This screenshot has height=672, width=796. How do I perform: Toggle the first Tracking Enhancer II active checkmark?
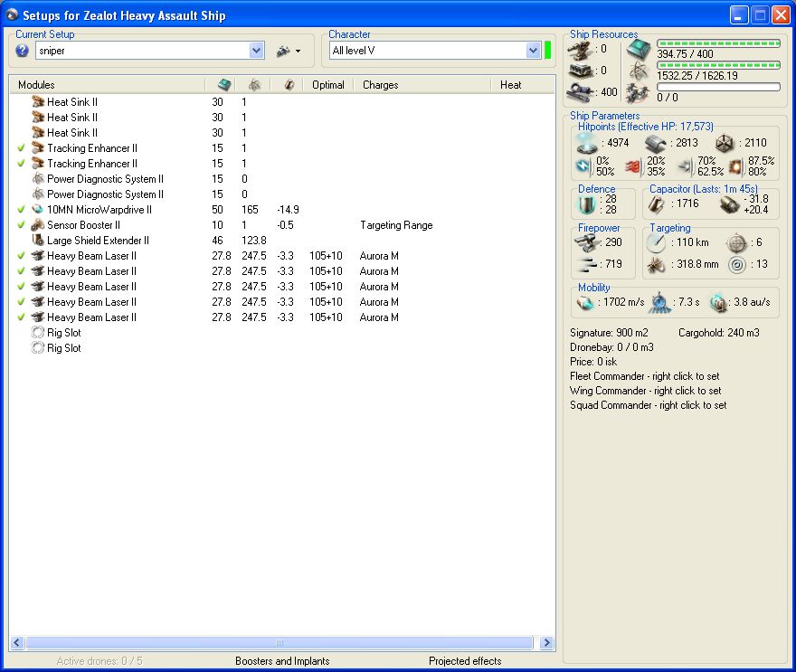tap(21, 148)
